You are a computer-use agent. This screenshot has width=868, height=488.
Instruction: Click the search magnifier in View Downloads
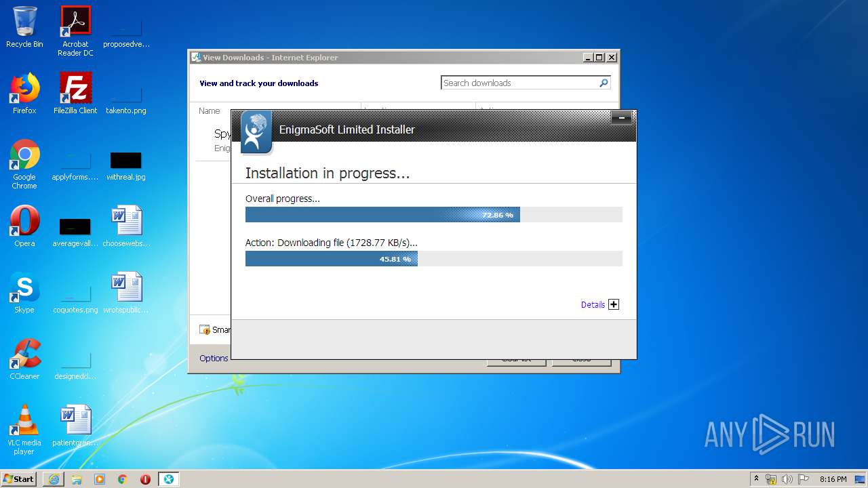pyautogui.click(x=604, y=83)
